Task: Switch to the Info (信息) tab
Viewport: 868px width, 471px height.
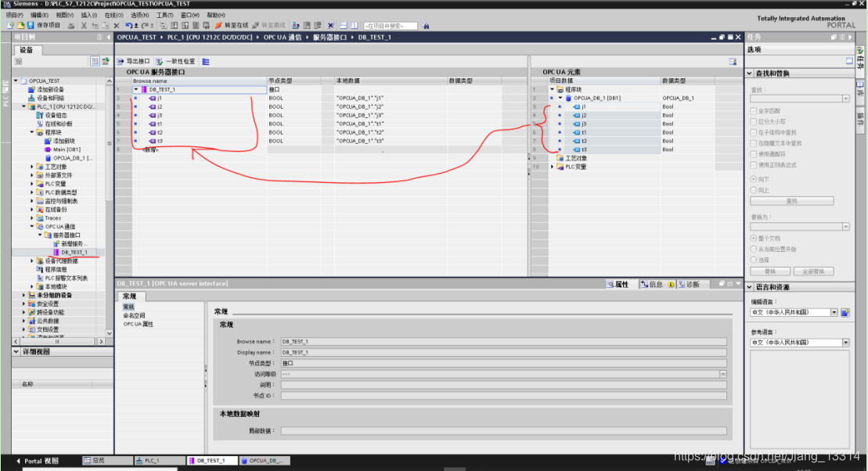Action: (x=652, y=285)
